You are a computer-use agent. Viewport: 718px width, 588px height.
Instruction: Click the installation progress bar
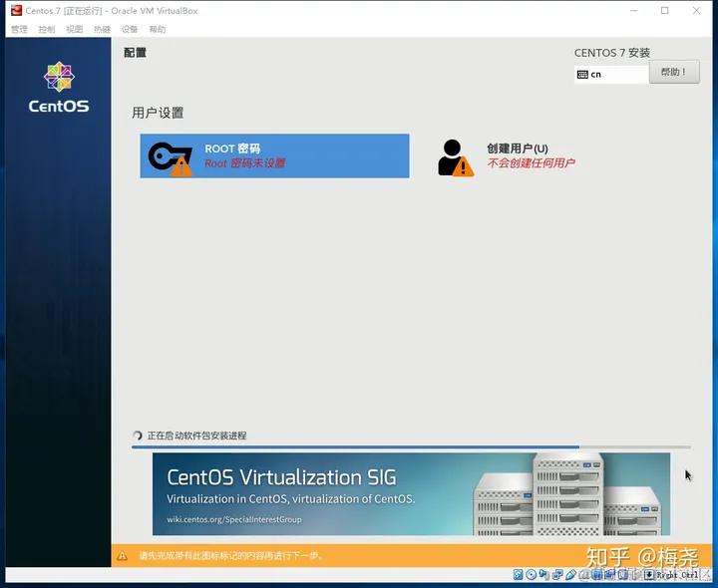point(411,446)
